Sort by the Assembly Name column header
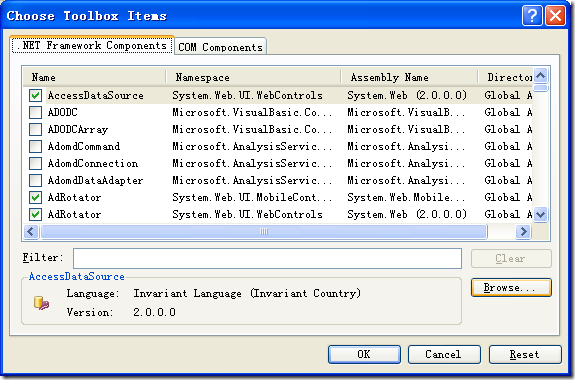 409,77
